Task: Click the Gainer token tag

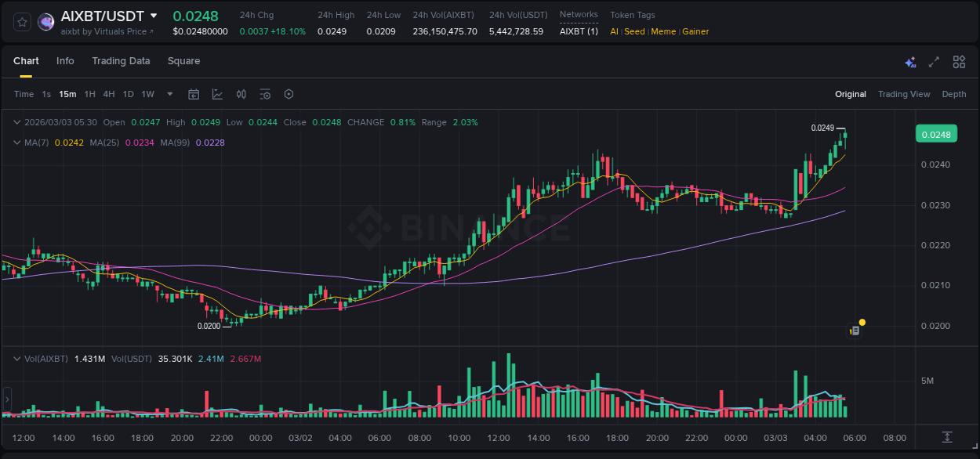Action: (695, 31)
